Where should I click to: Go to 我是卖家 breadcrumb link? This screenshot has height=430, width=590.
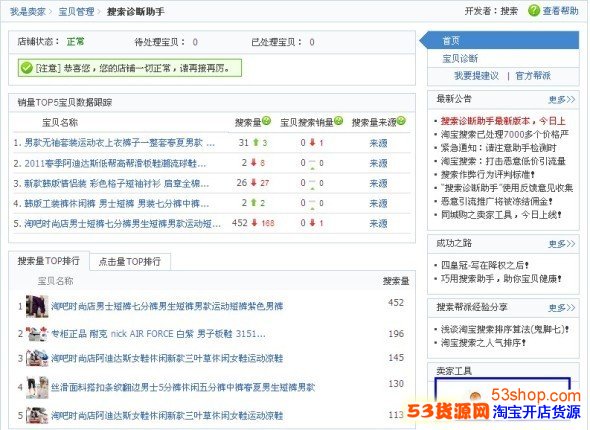click(x=27, y=12)
